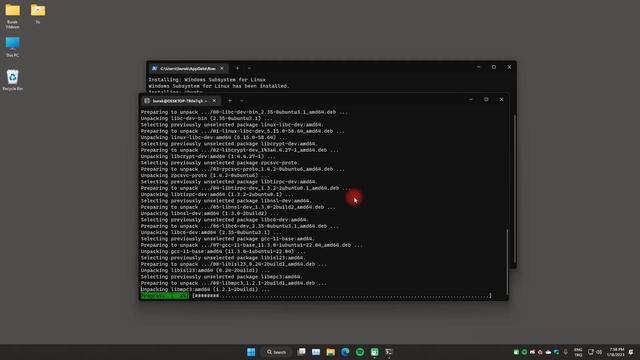Open This PC desktop icon
This screenshot has height=360, width=640.
(x=13, y=47)
